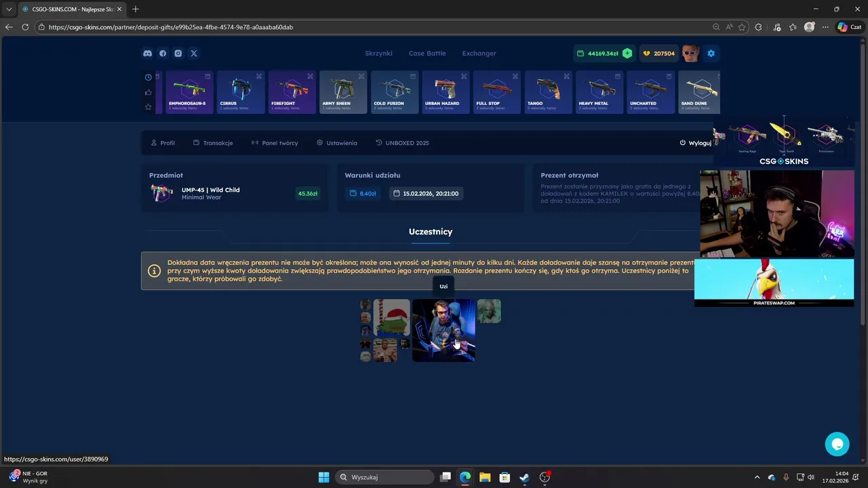868x488 pixels.
Task: Open the Exchanger menu item
Action: click(x=479, y=54)
